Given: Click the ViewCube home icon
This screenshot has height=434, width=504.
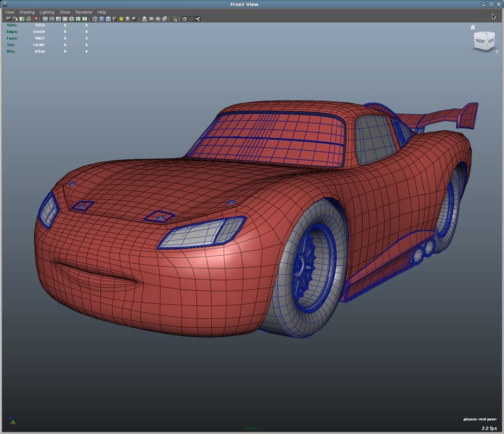Looking at the screenshot, I should tap(472, 27).
